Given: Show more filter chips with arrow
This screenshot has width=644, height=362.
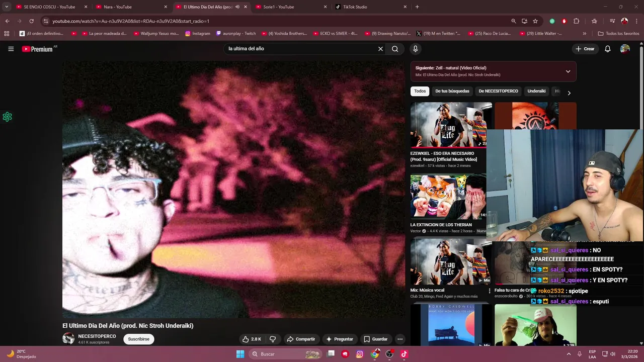Looking at the screenshot, I should (x=569, y=93).
